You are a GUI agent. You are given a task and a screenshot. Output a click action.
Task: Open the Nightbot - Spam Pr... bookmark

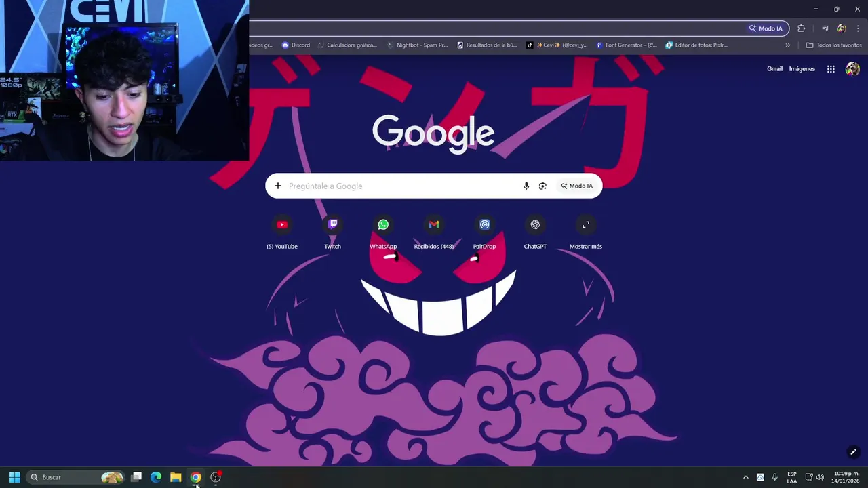[x=417, y=45]
